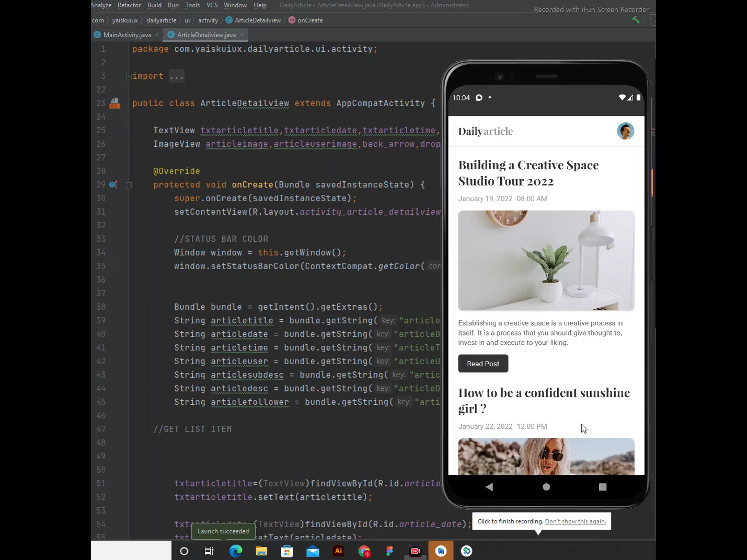Close the ArticleDetailview.java tab
The height and width of the screenshot is (560, 747).
[242, 35]
